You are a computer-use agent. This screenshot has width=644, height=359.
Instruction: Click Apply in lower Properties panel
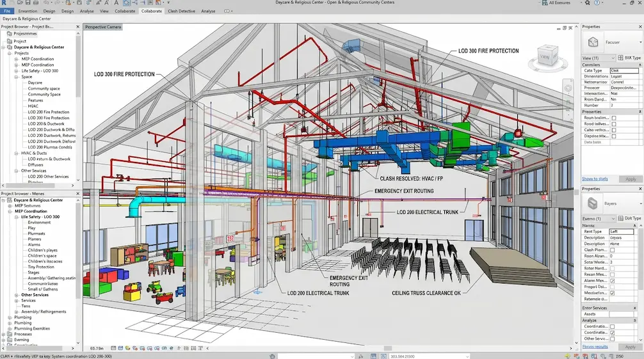tap(630, 347)
